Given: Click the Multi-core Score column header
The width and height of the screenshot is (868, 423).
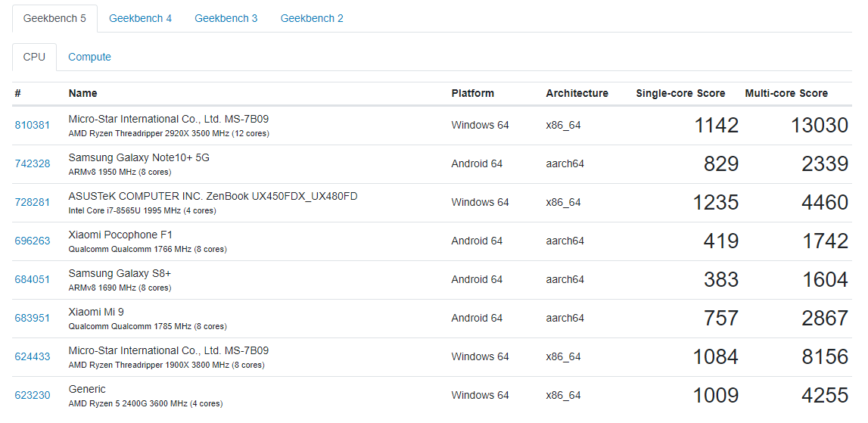Looking at the screenshot, I should point(786,94).
